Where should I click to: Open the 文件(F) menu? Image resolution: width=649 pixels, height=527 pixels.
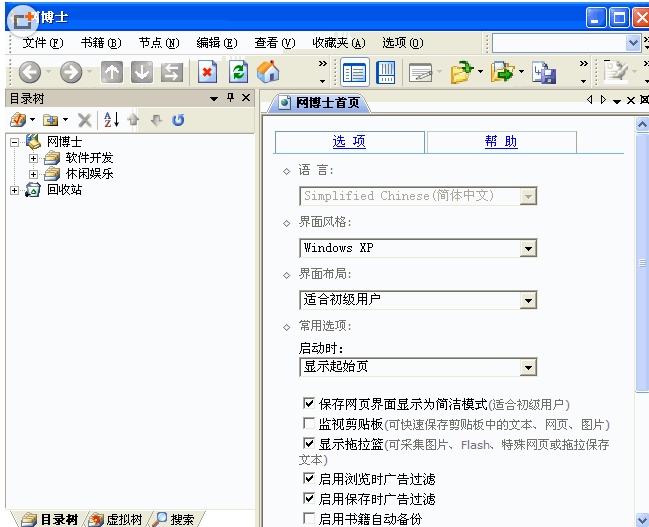click(43, 43)
